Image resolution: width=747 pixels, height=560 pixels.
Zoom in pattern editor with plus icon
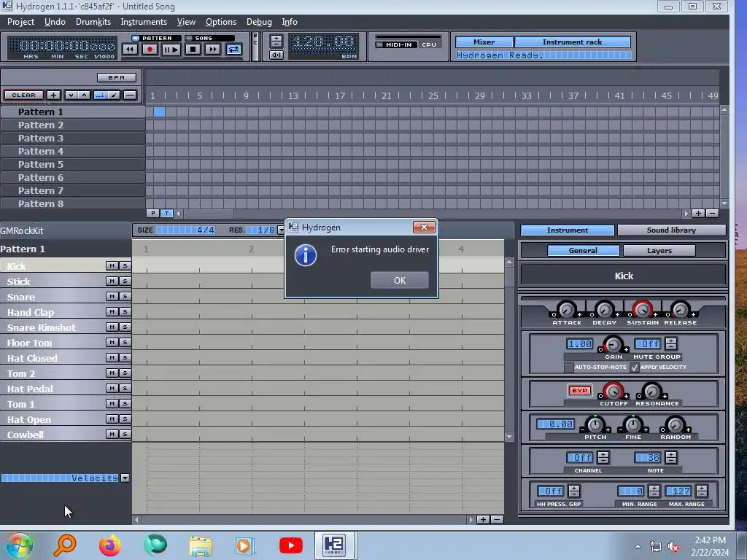coord(483,519)
